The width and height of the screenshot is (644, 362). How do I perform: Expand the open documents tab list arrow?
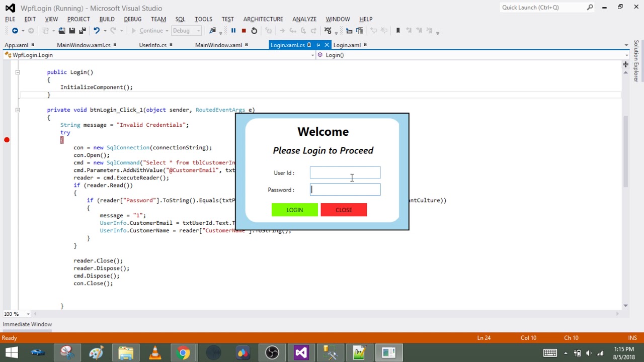click(626, 45)
